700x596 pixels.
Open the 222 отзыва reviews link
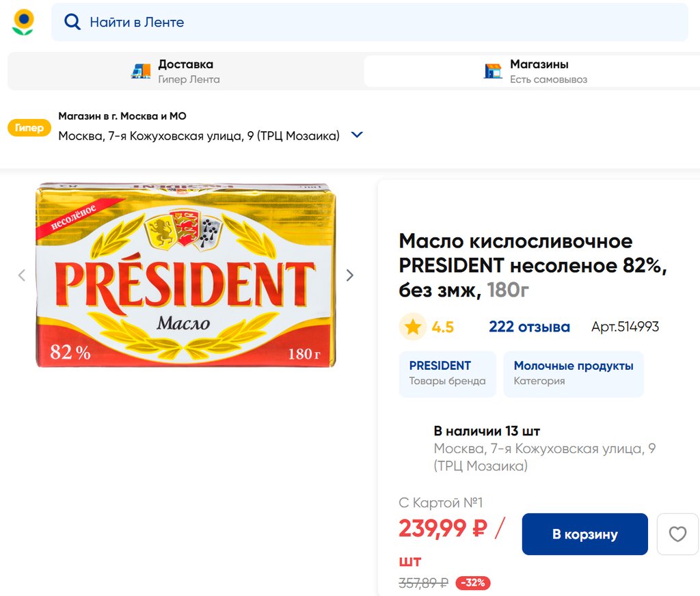(529, 327)
